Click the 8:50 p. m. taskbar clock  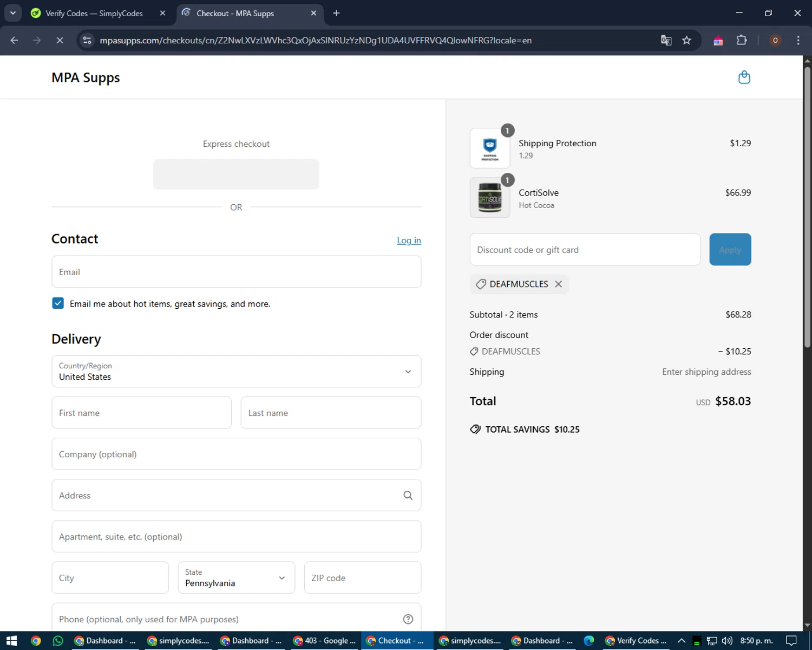point(756,641)
